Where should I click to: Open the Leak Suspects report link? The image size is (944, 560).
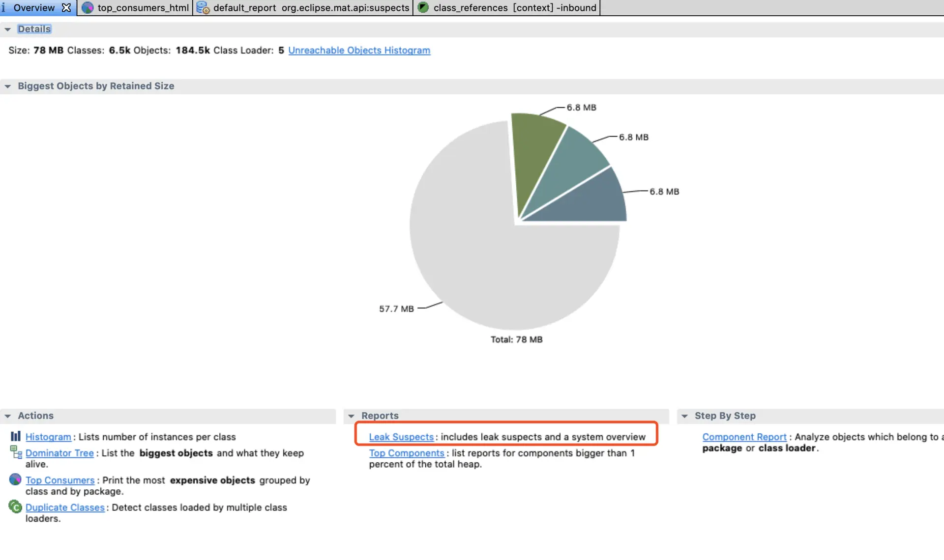(x=401, y=437)
